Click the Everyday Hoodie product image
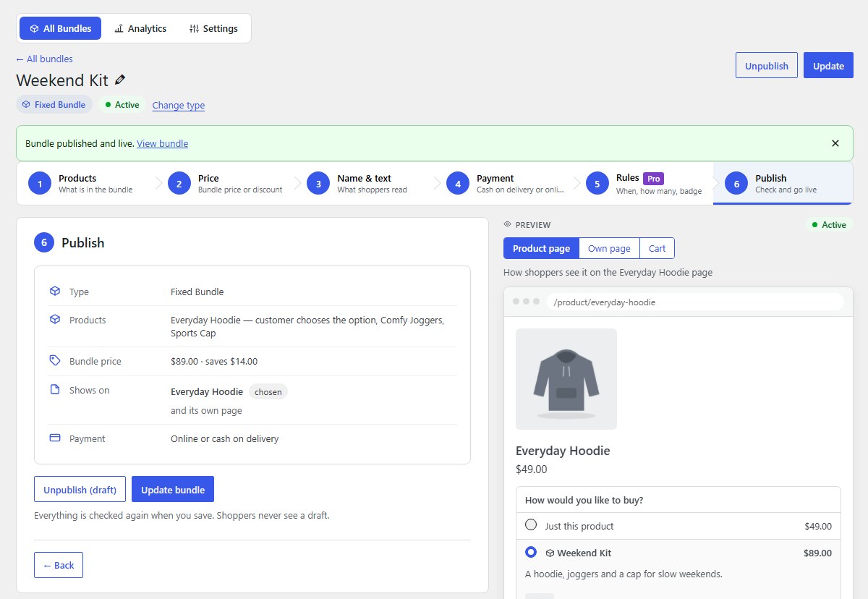Screen dimensions: 868x599 click(x=566, y=379)
